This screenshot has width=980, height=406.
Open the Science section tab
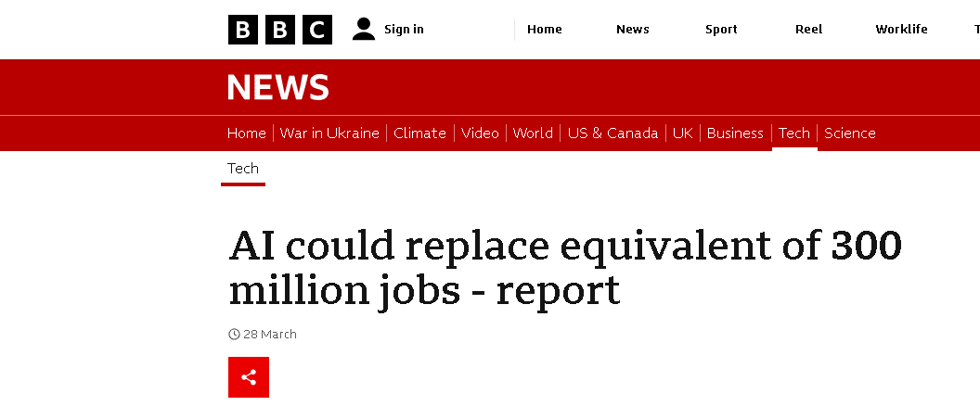click(x=850, y=133)
